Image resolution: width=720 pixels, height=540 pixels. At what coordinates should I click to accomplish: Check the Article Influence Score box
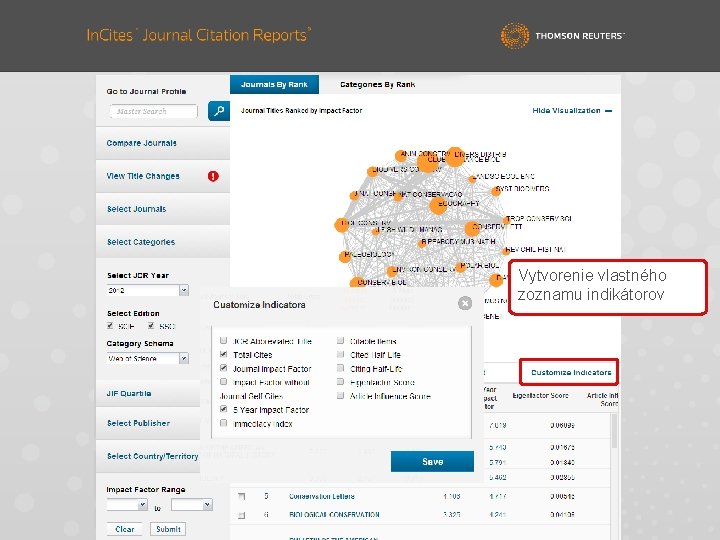[340, 396]
